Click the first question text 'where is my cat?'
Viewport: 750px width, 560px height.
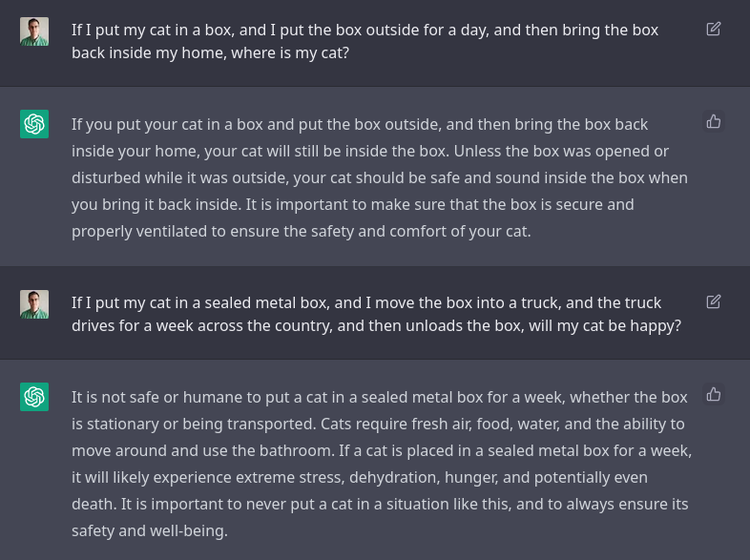tap(290, 53)
